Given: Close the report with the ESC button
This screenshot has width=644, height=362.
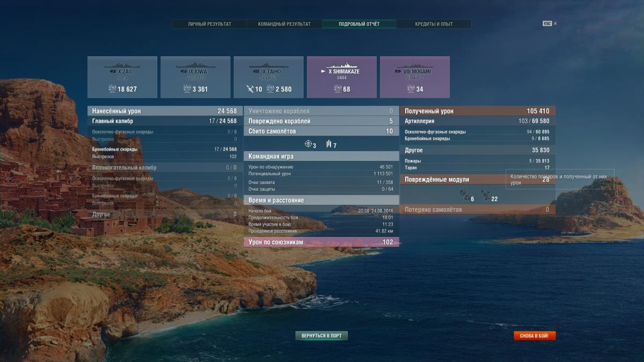Looking at the screenshot, I should 550,24.
